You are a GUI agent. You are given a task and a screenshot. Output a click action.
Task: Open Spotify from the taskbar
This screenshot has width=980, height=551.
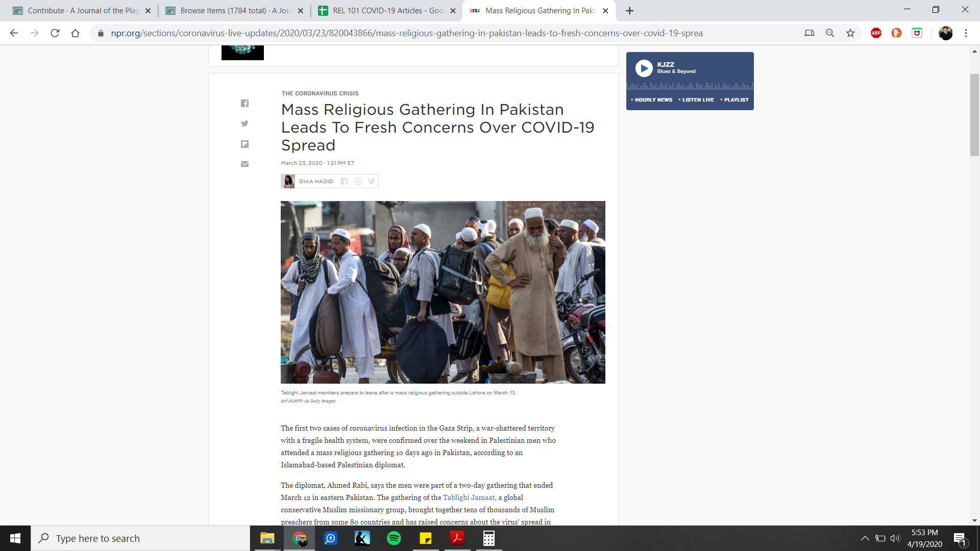tap(394, 538)
